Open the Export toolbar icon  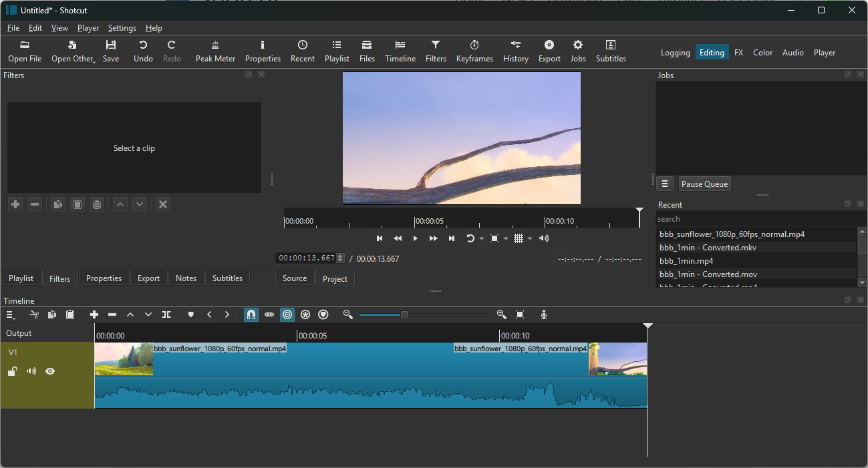point(549,51)
